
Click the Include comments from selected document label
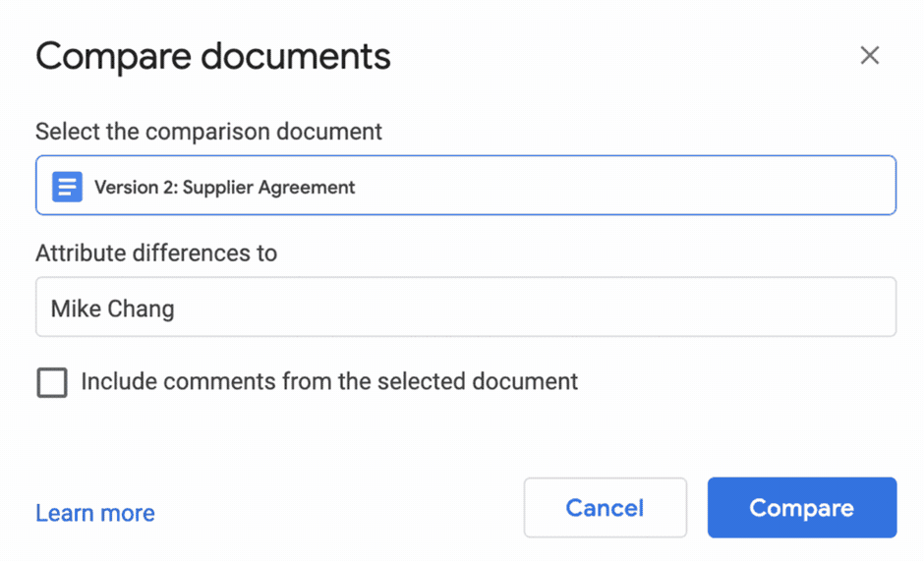(329, 381)
